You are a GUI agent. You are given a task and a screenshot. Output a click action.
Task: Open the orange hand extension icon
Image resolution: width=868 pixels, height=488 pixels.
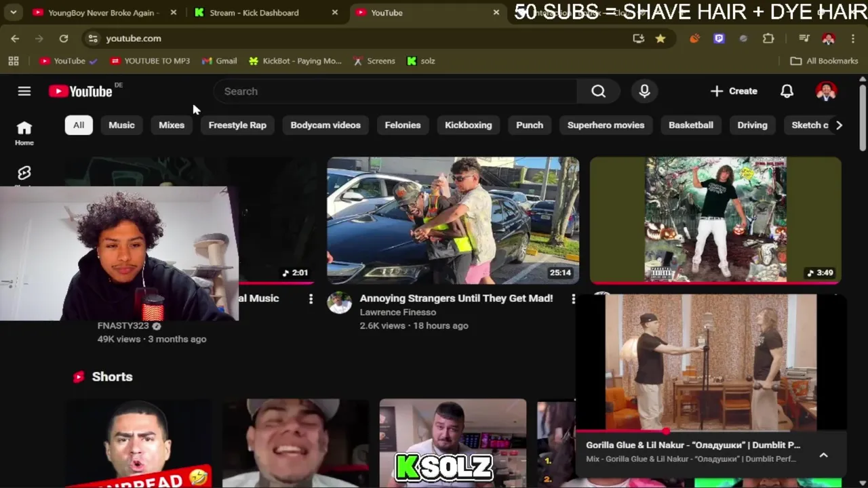[x=694, y=39]
